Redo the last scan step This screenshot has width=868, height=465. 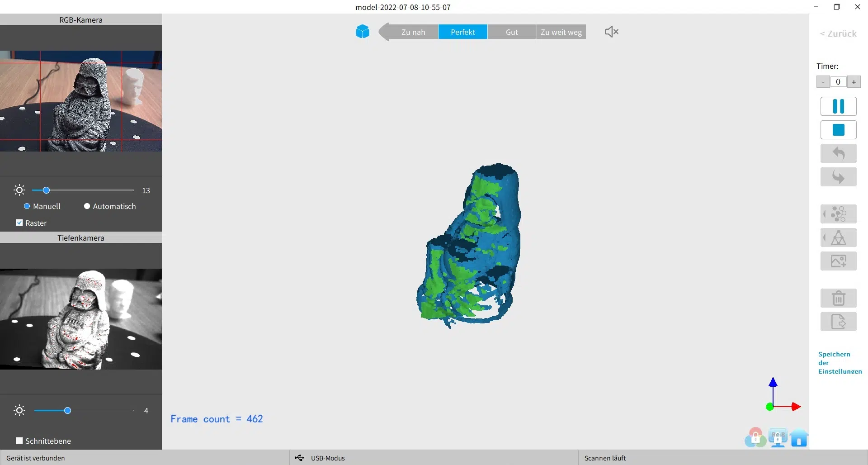point(838,177)
